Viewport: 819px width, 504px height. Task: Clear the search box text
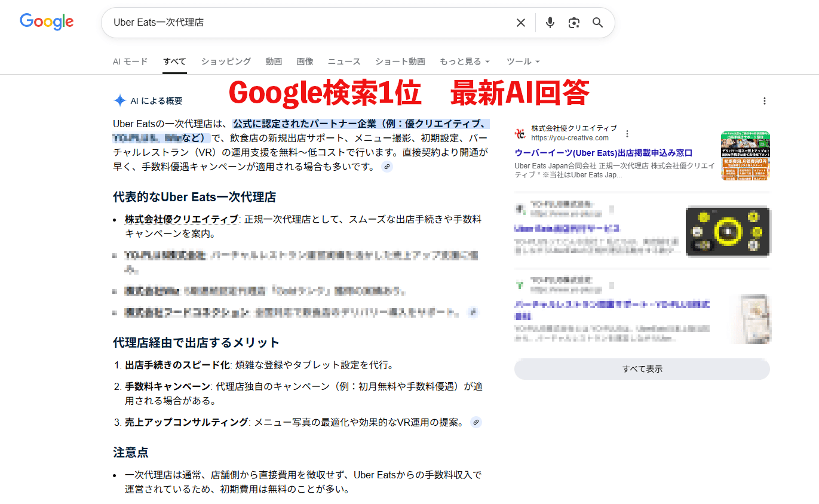pos(521,23)
